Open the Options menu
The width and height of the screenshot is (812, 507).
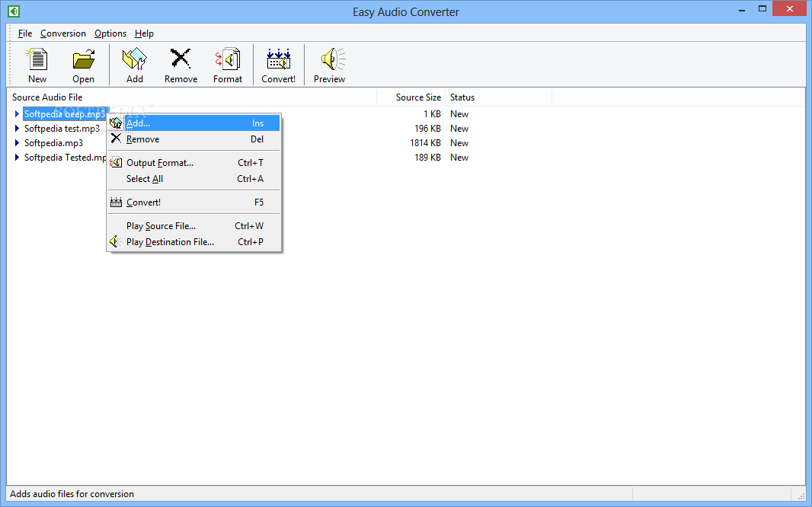110,33
